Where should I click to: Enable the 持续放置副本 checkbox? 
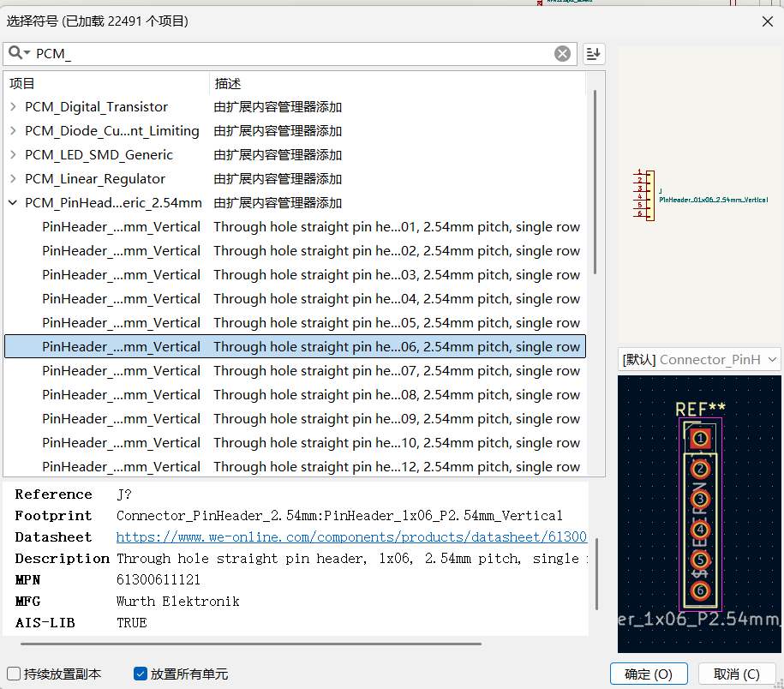point(14,674)
